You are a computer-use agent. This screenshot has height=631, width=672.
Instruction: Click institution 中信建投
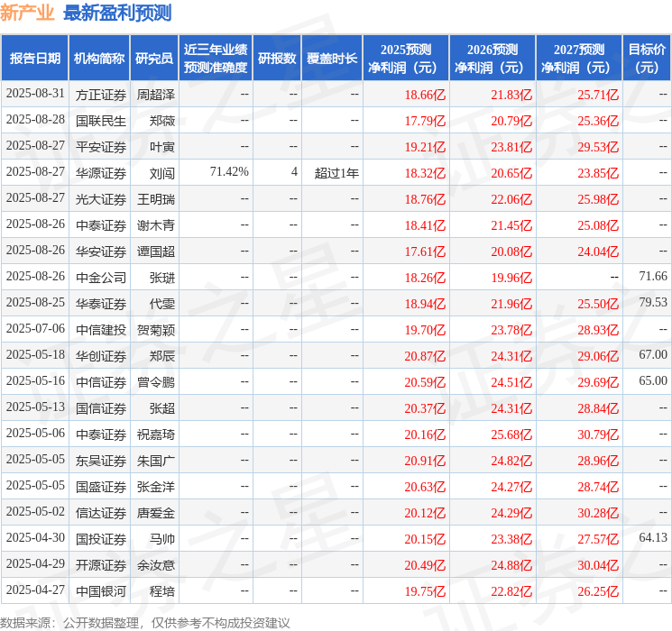pos(101,330)
